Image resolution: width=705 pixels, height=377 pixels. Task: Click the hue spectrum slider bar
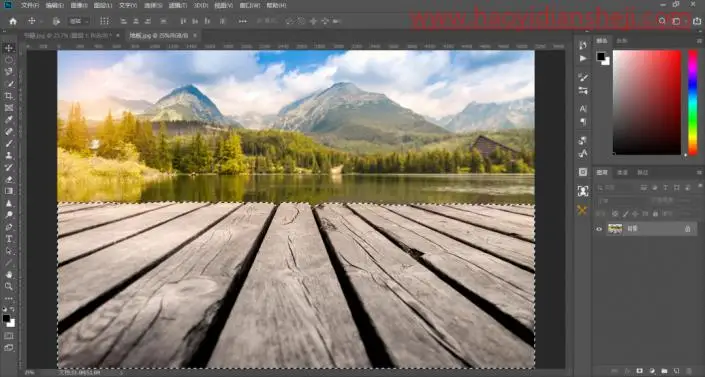[x=693, y=102]
